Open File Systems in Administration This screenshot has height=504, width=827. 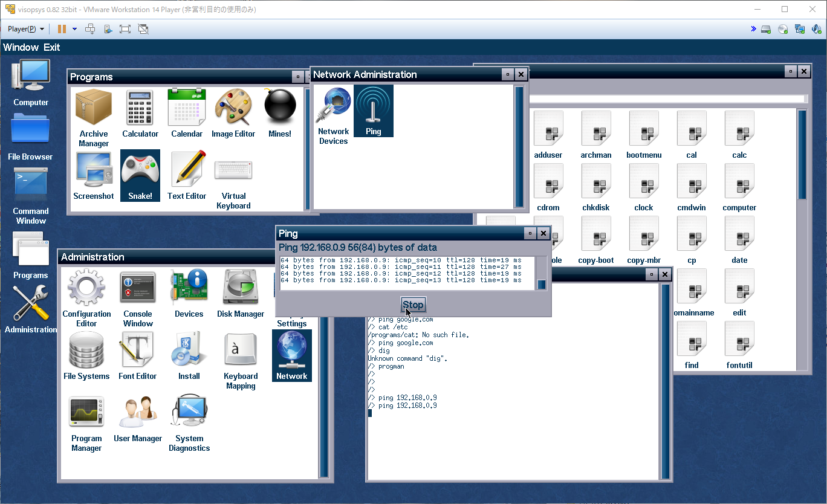tap(86, 356)
